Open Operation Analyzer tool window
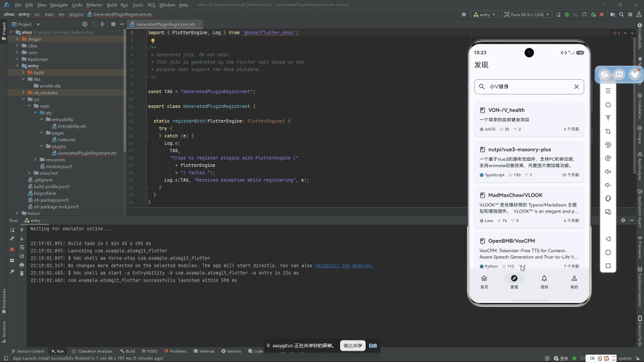 (92, 351)
